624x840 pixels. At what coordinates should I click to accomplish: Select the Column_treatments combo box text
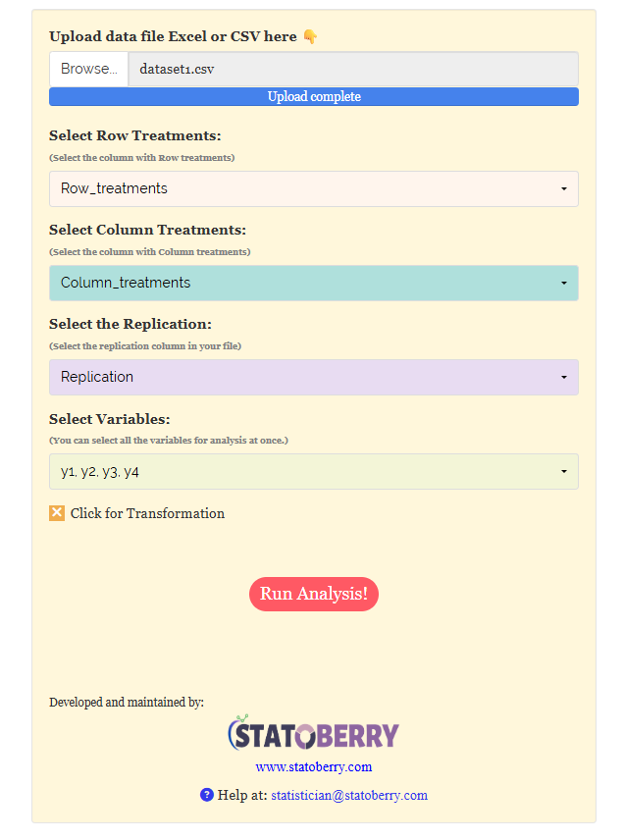pos(126,283)
